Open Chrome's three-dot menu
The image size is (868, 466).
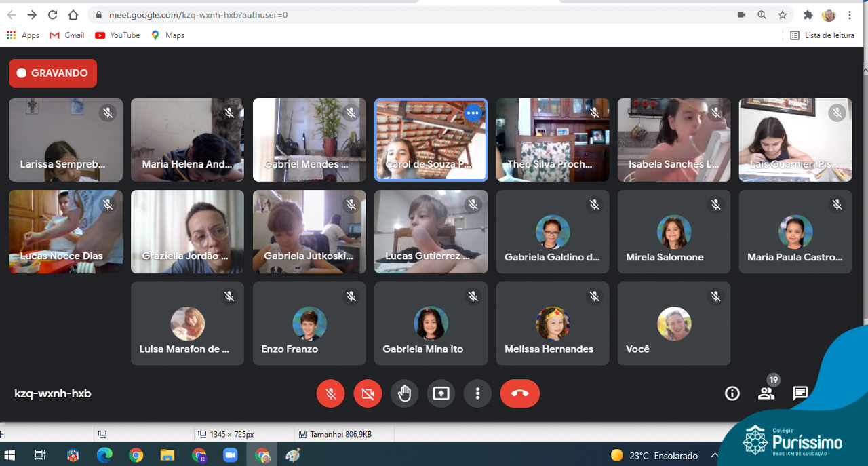[x=850, y=14]
